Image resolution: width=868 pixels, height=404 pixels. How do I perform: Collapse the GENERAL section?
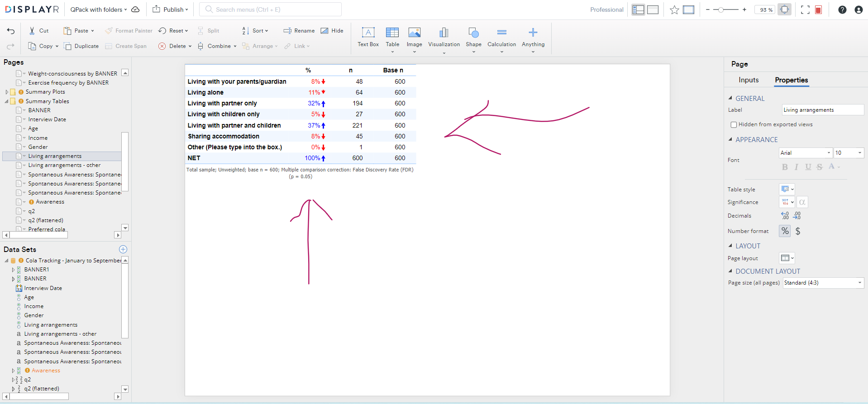(730, 98)
